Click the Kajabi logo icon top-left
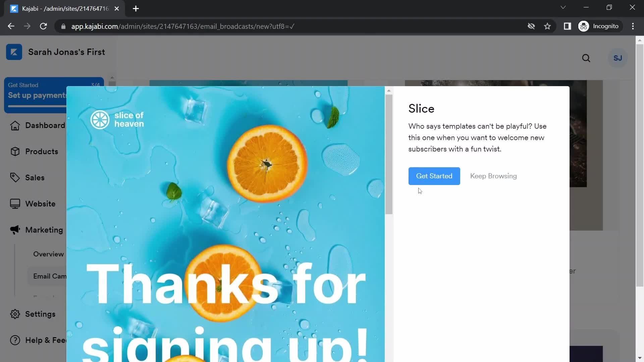This screenshot has height=362, width=644. (13, 52)
